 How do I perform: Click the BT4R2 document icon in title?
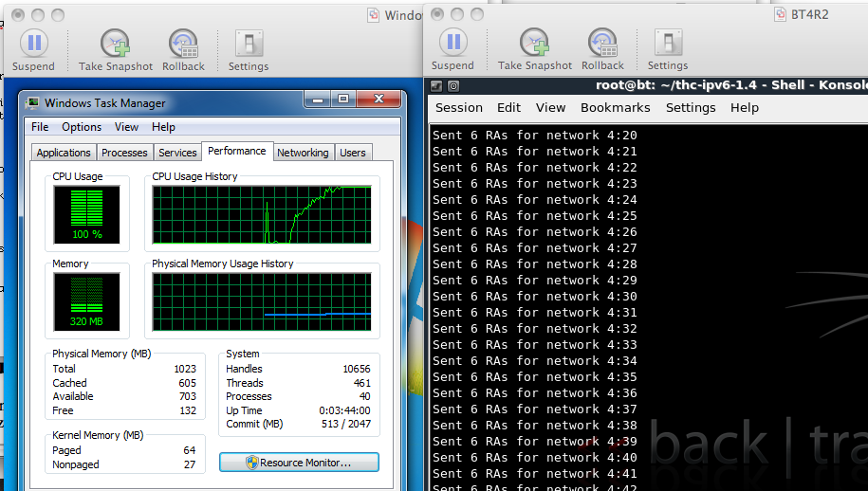(780, 14)
